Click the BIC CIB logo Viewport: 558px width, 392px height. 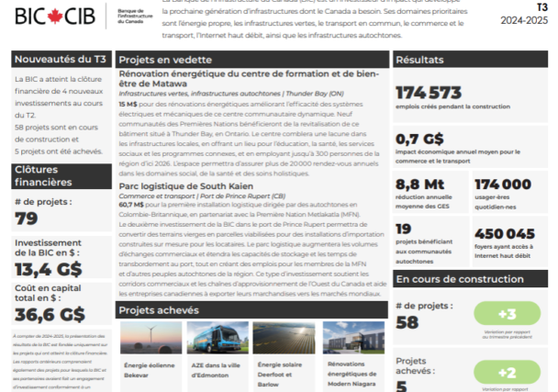click(x=55, y=16)
